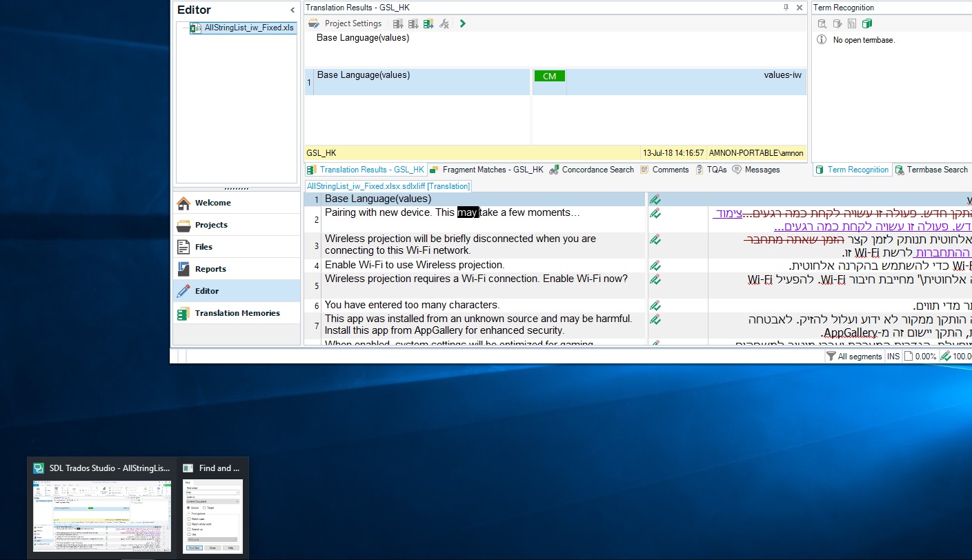Switch to the Editor view
Screen dimensions: 972x560
(237, 291)
